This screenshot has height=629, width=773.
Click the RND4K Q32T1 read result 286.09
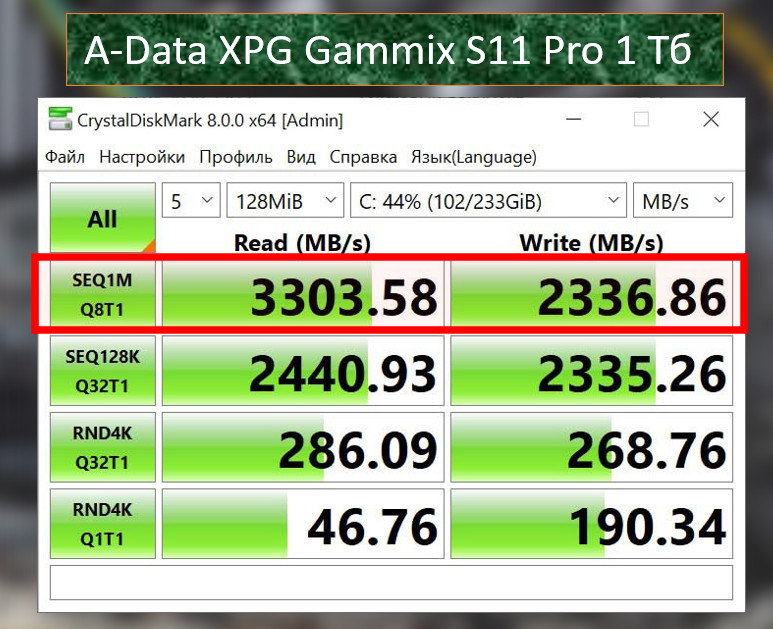(303, 447)
